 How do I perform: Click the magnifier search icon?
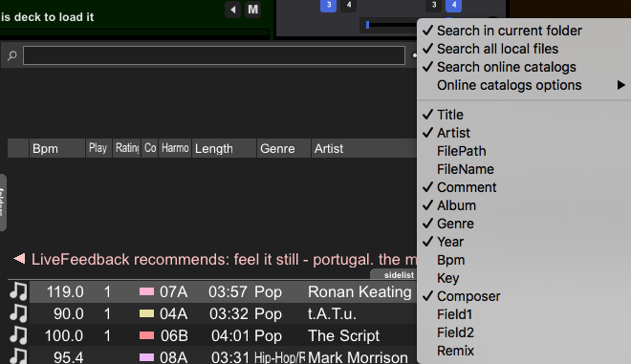pyautogui.click(x=12, y=55)
